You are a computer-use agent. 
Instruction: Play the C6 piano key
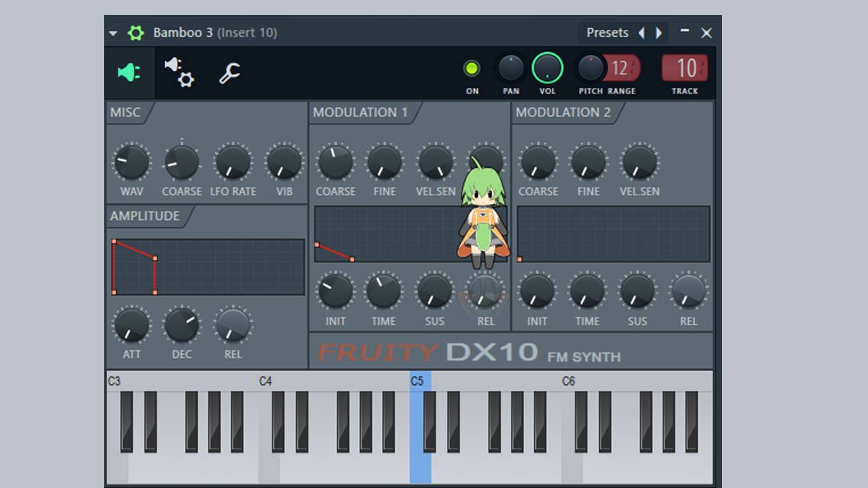click(572, 428)
